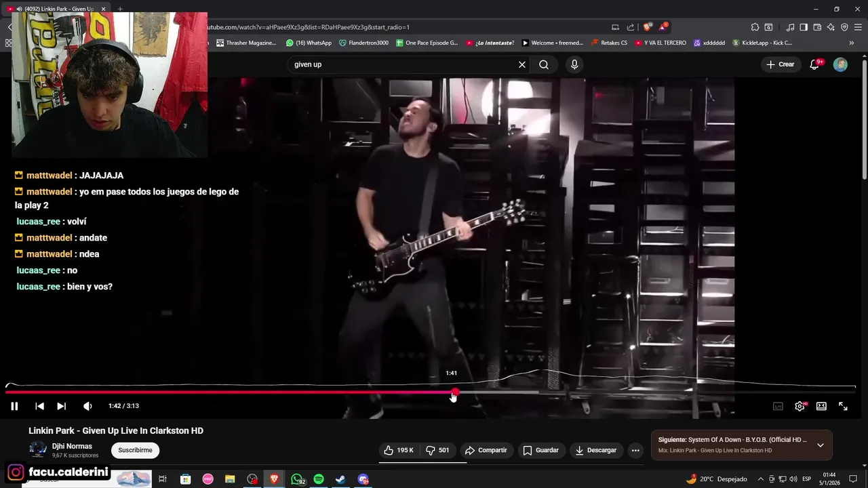Image resolution: width=868 pixels, height=488 pixels.
Task: Open Spotify from the taskbar
Action: coord(319,479)
